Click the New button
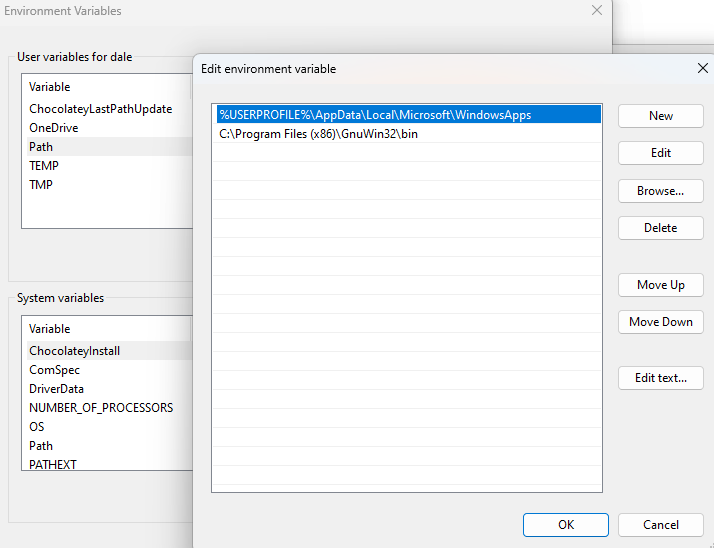The image size is (714, 548). (660, 116)
